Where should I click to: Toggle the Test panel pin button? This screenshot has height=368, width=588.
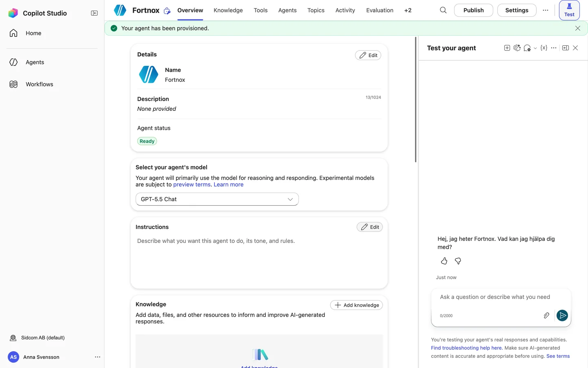point(569,10)
